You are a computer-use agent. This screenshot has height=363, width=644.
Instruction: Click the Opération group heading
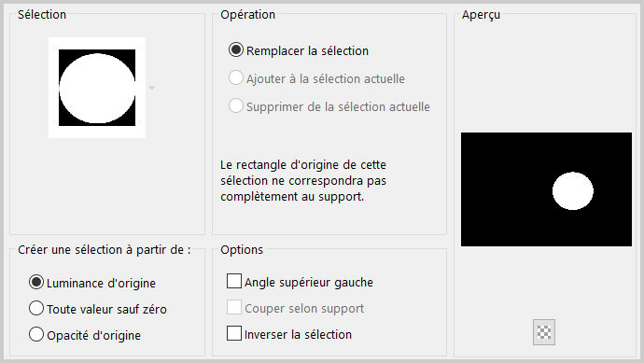[247, 14]
